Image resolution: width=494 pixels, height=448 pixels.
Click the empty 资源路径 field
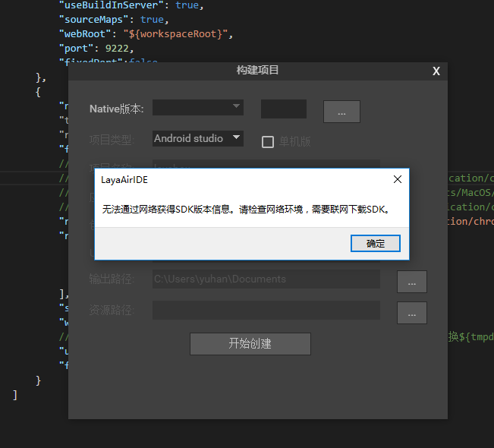(x=266, y=310)
